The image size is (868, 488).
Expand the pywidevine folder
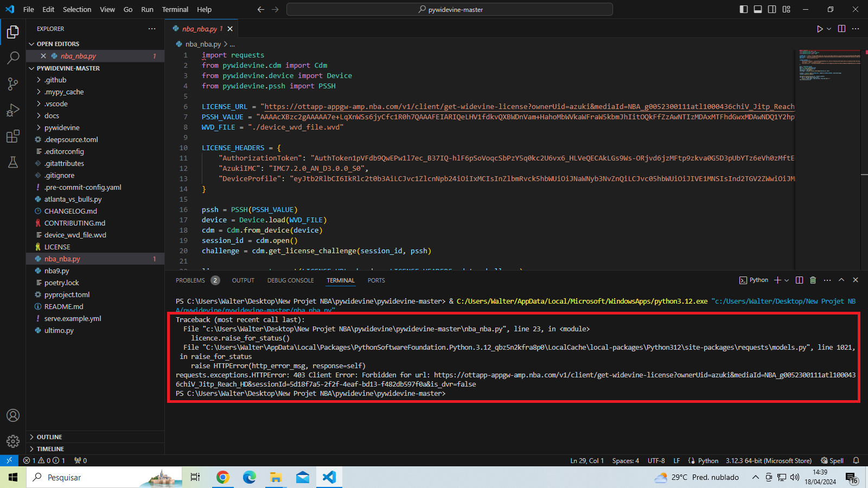pos(62,128)
